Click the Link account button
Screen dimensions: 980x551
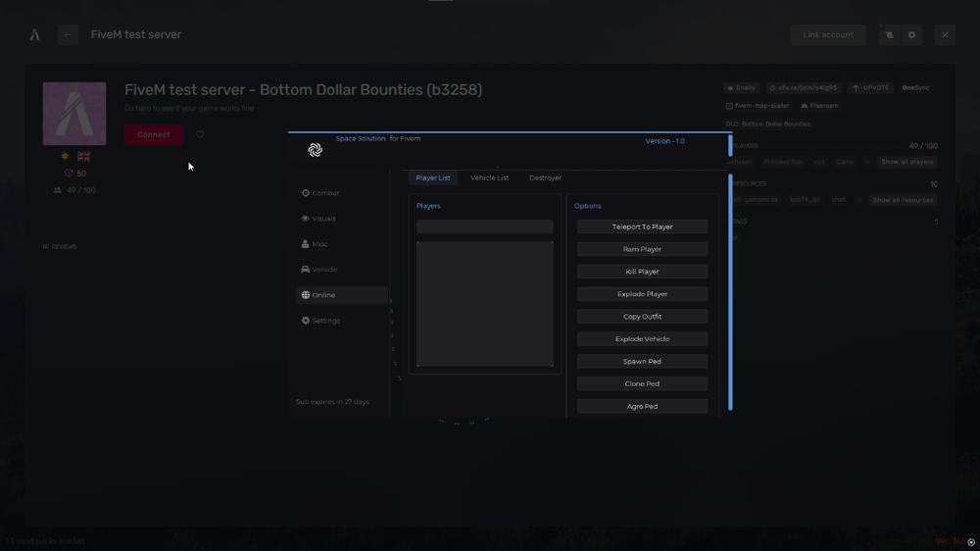pyautogui.click(x=828, y=35)
